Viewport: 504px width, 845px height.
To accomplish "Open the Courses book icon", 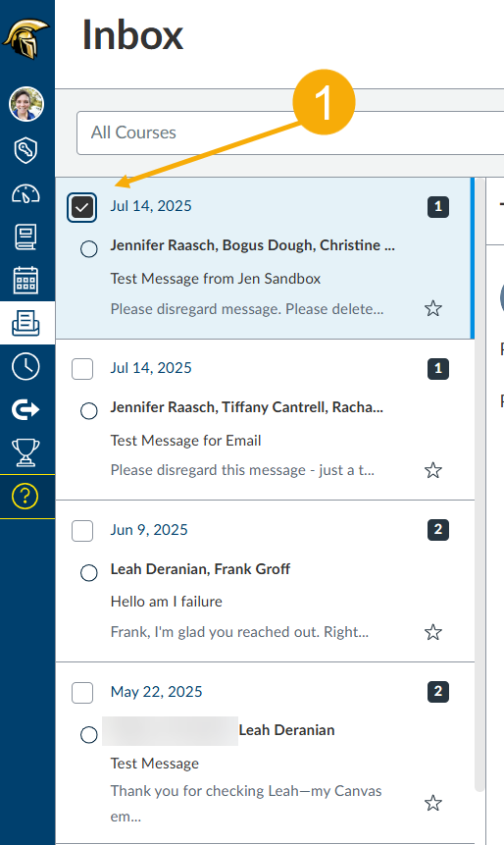I will (25, 238).
